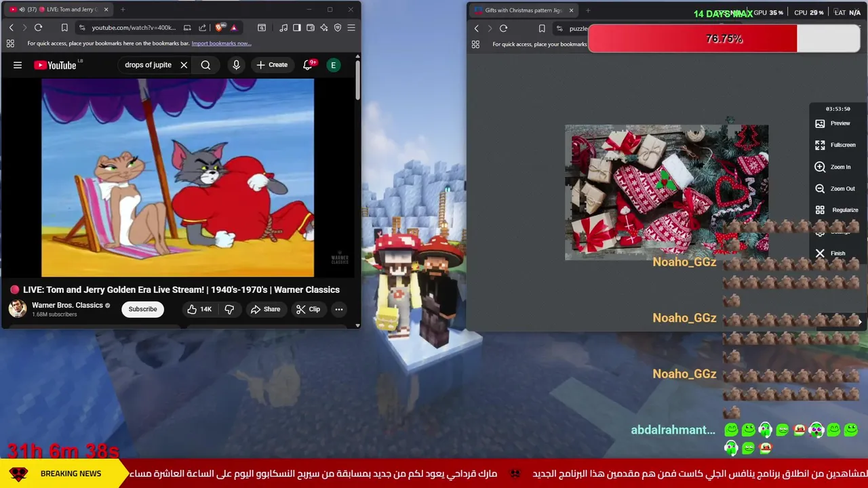Image resolution: width=868 pixels, height=488 pixels.
Task: Open the browser hamburger menu in YouTube window
Action: click(351, 28)
